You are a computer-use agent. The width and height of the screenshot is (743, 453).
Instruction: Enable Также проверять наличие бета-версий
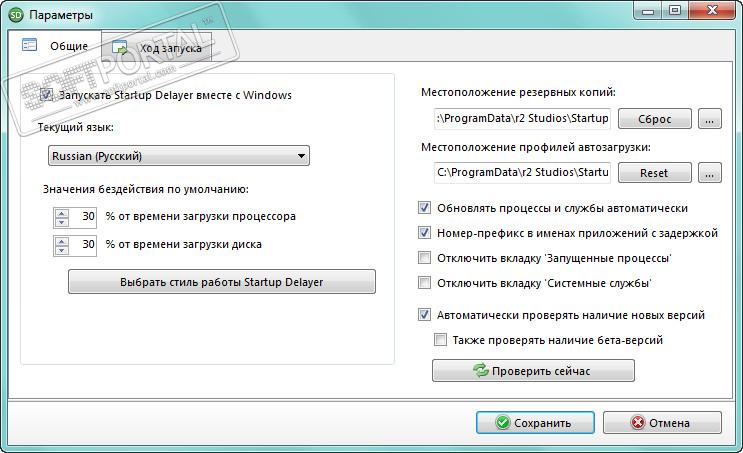(x=440, y=340)
